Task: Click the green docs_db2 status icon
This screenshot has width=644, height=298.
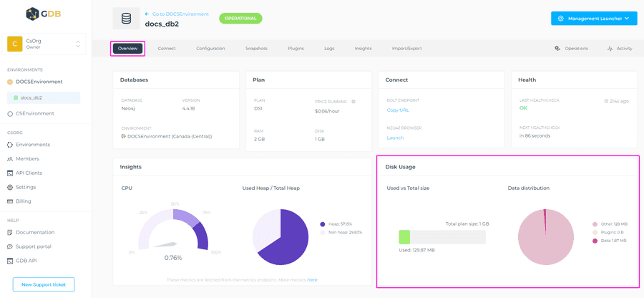Action: click(x=16, y=98)
